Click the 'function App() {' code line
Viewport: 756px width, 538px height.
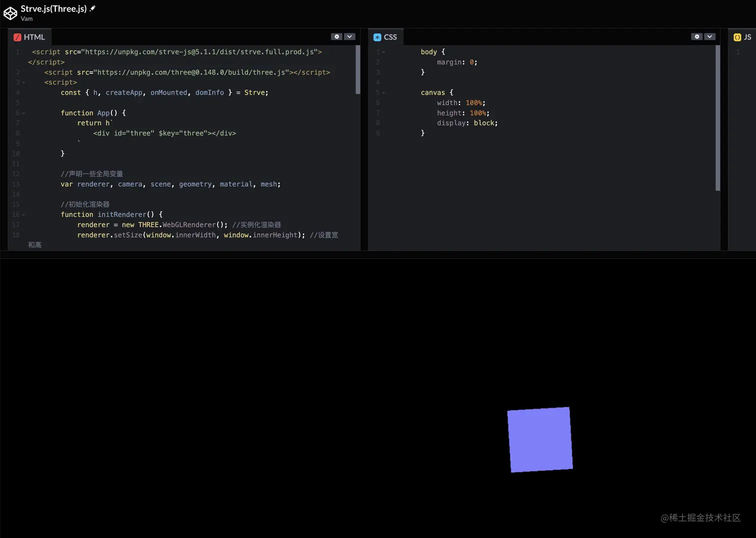coord(93,113)
